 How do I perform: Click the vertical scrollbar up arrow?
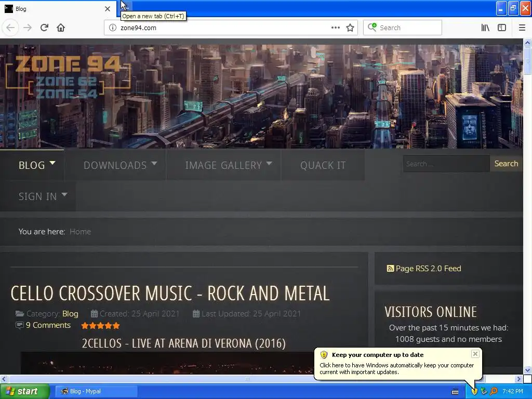click(527, 43)
